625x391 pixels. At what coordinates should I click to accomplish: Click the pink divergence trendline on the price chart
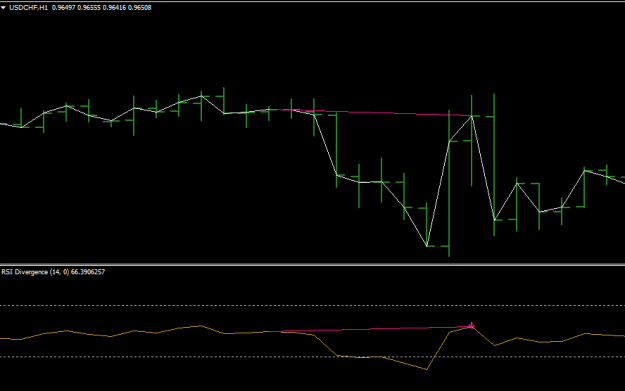pos(371,112)
